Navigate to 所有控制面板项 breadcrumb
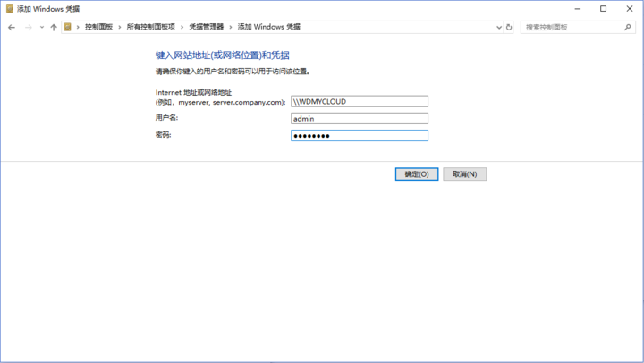644x363 pixels. [x=151, y=28]
